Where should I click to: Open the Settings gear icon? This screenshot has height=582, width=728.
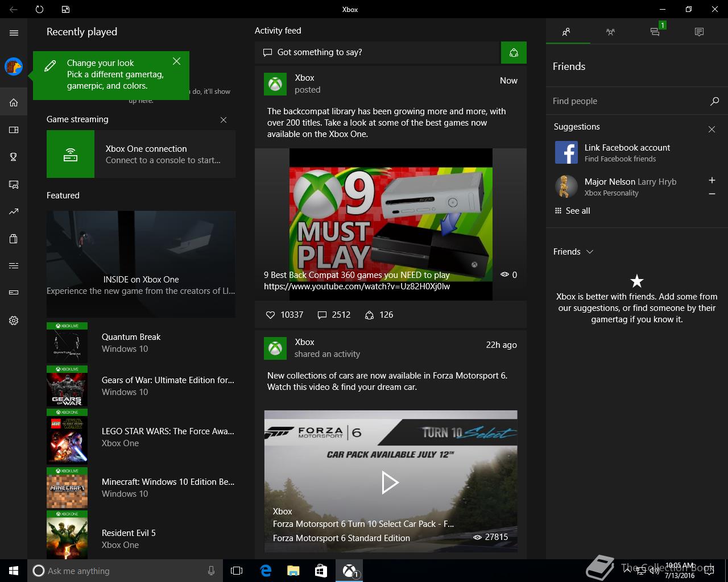click(14, 321)
